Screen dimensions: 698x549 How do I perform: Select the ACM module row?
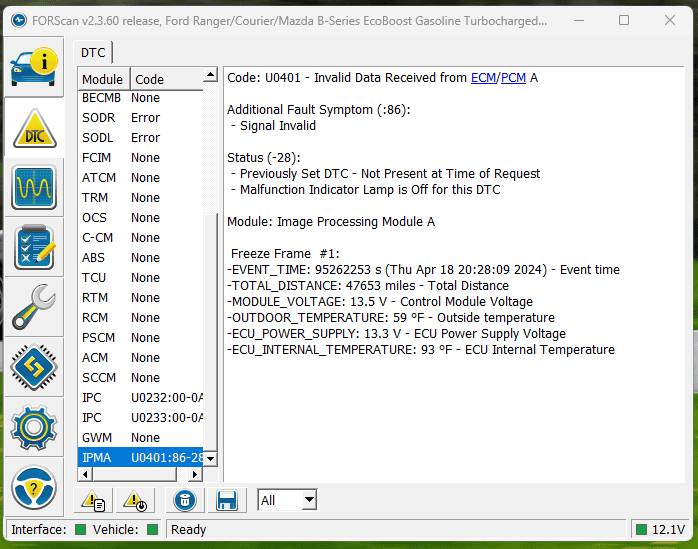tap(140, 358)
